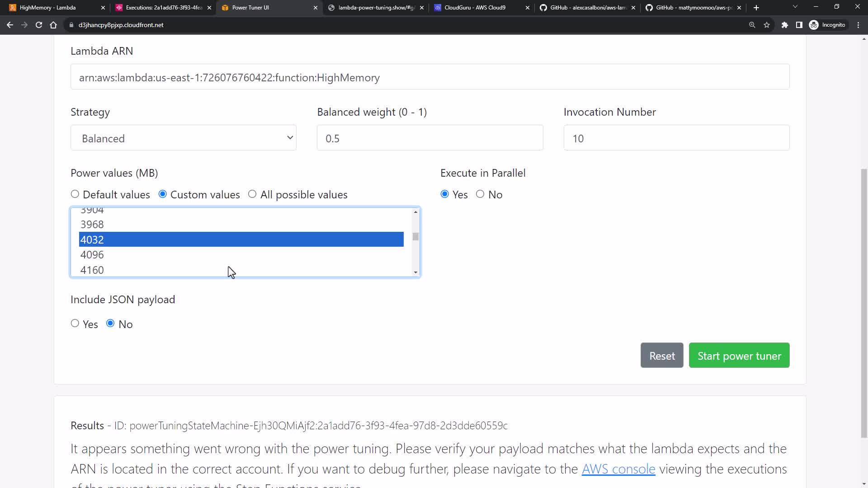
Task: Select 4096 in power values list
Action: pyautogui.click(x=92, y=255)
